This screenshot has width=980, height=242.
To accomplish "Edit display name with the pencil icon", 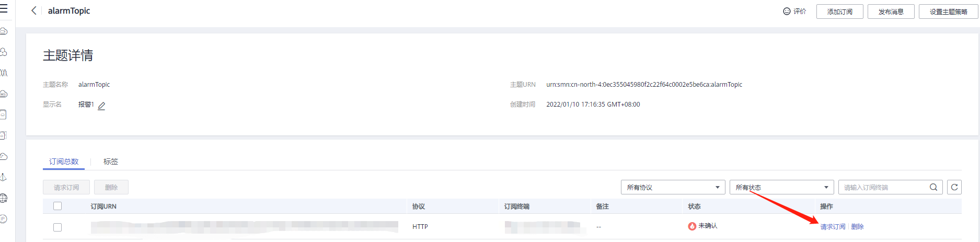I will tap(101, 106).
